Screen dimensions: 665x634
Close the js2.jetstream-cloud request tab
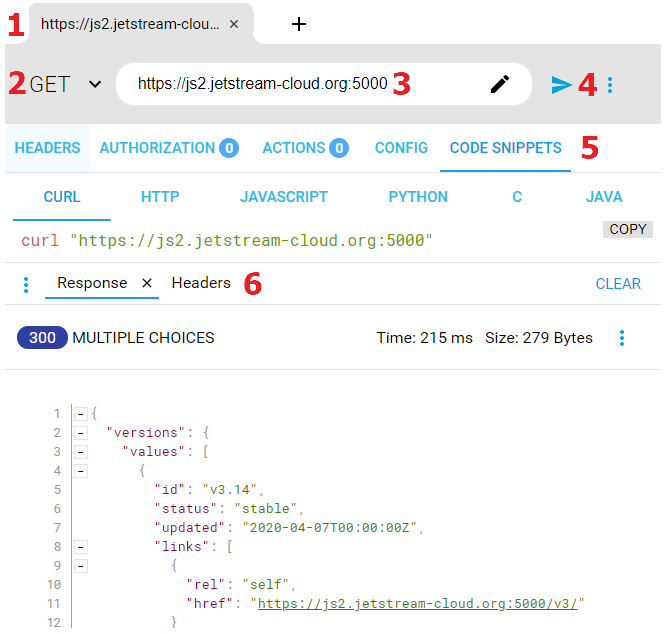click(x=234, y=24)
